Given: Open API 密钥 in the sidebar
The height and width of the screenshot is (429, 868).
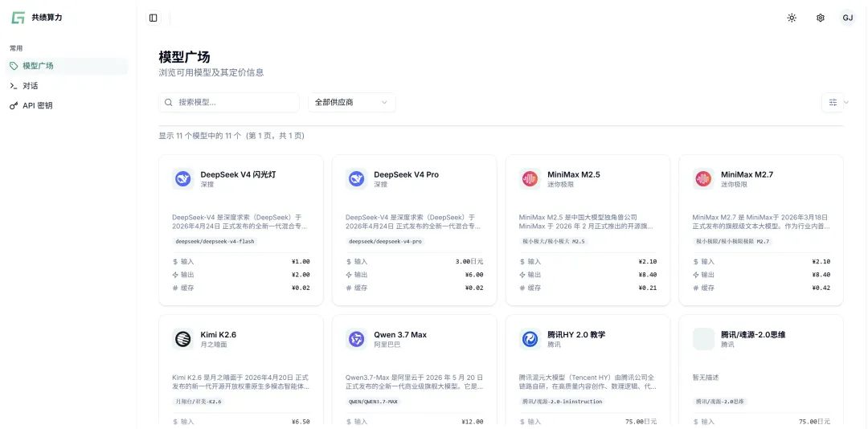Looking at the screenshot, I should pos(67,105).
